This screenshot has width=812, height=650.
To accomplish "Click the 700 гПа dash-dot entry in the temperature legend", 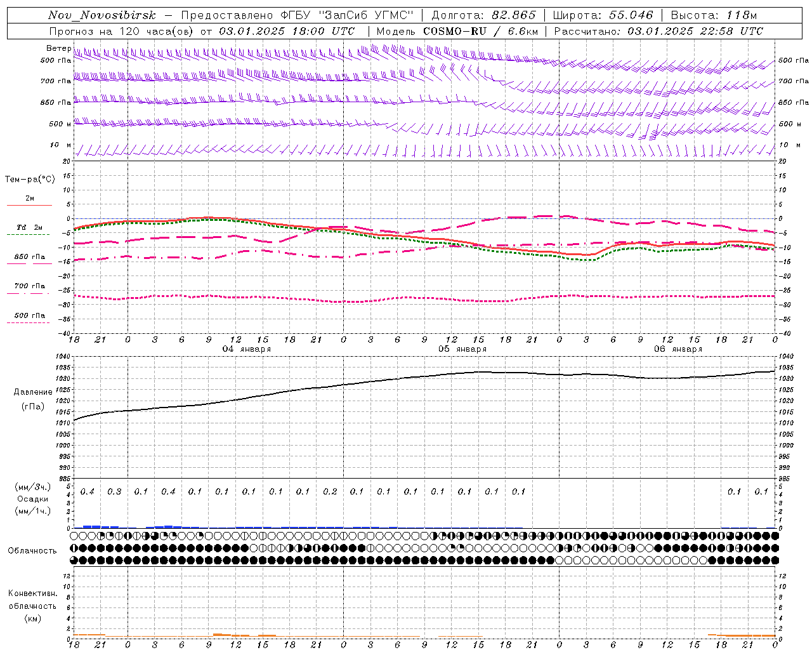I will click(29, 286).
